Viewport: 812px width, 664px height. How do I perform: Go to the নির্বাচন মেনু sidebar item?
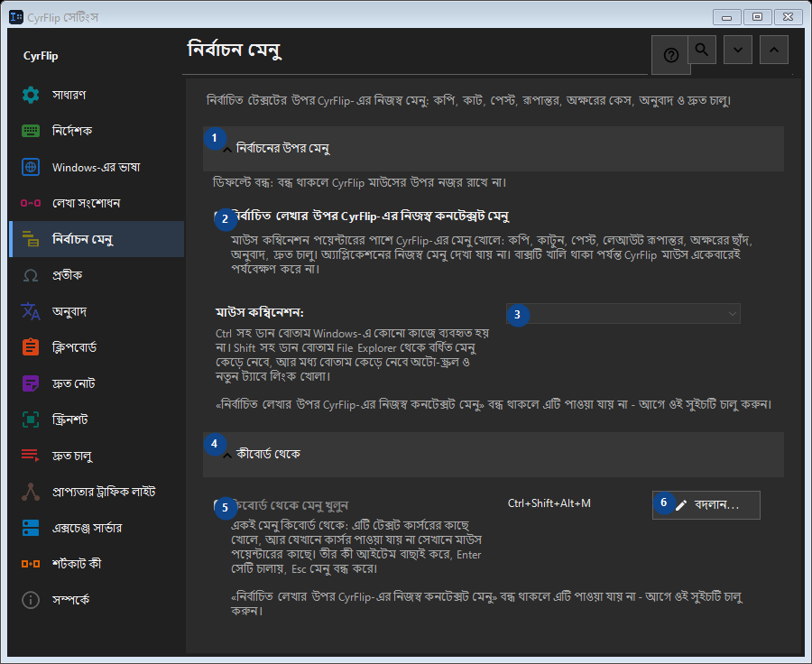97,239
